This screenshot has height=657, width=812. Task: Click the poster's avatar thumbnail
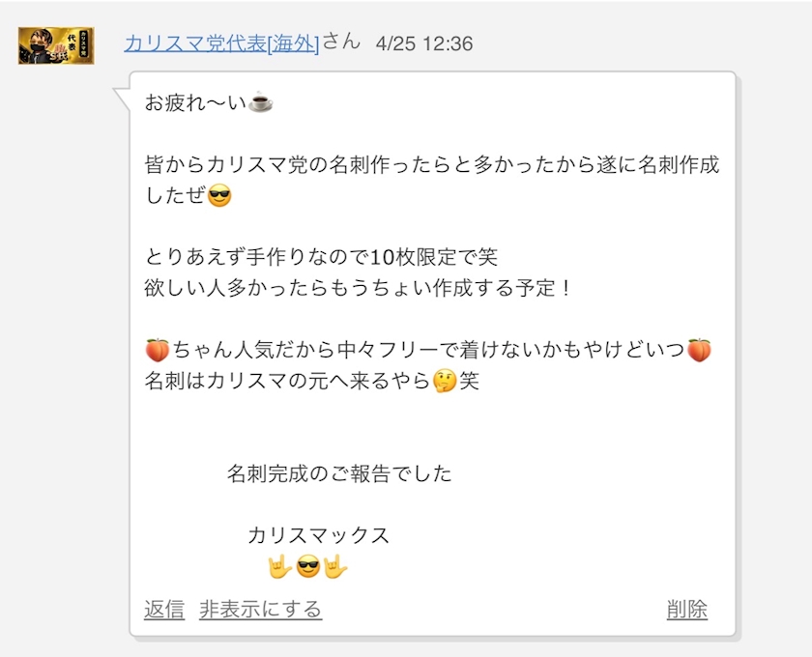pos(56,44)
